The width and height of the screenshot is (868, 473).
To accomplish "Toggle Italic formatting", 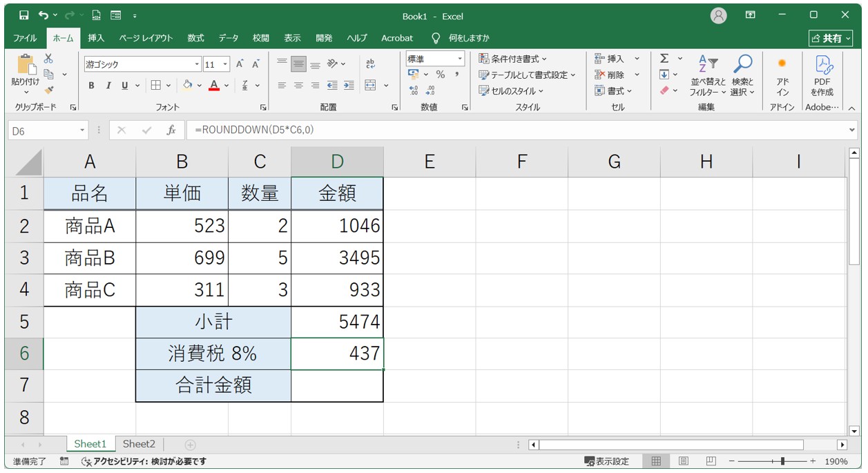I will tap(108, 86).
